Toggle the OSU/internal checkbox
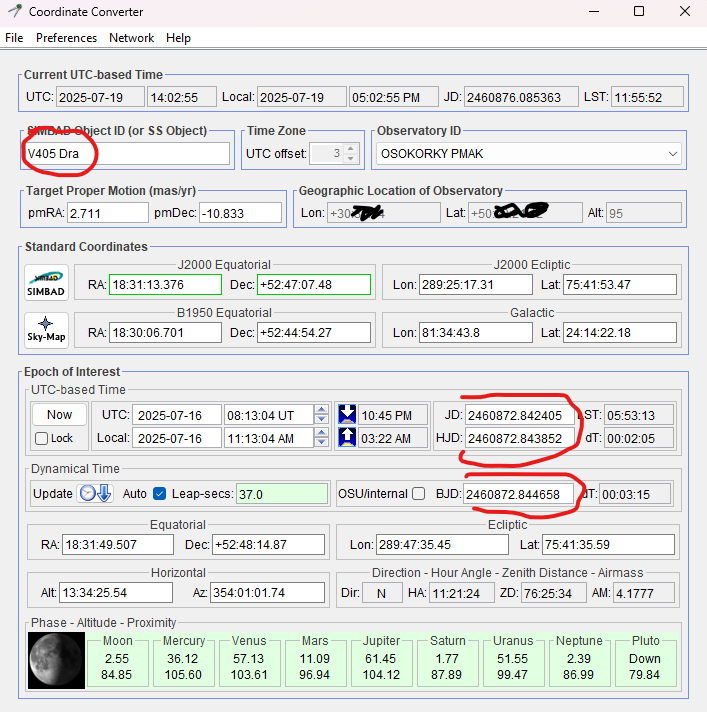Image resolution: width=707 pixels, height=712 pixels. [x=419, y=494]
